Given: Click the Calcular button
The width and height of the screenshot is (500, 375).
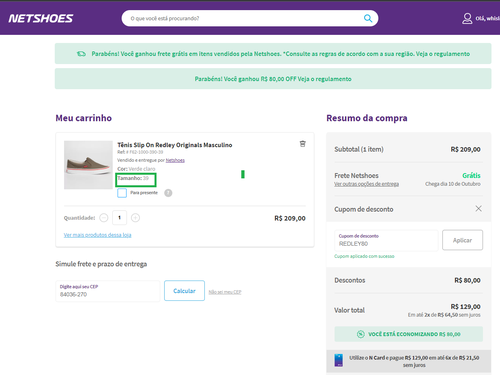Looking at the screenshot, I should (184, 291).
